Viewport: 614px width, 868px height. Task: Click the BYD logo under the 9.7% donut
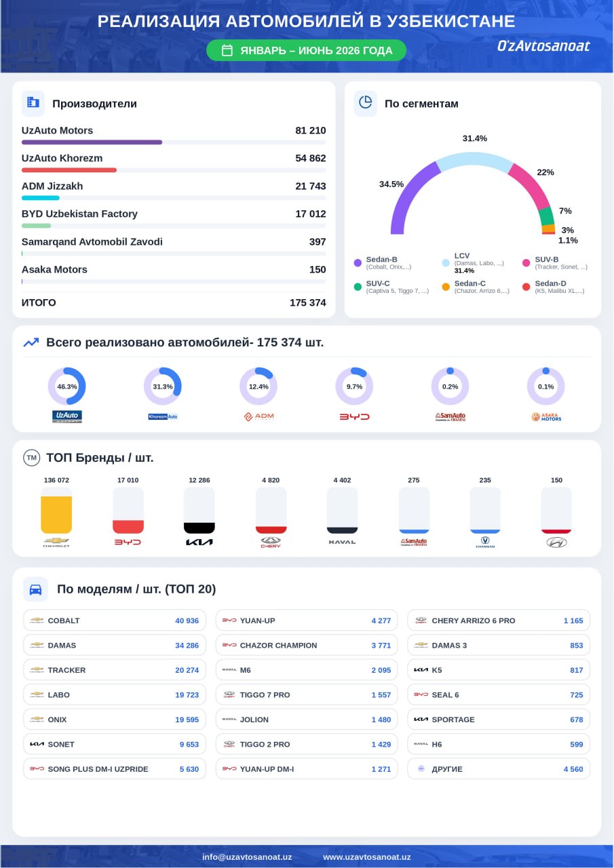pyautogui.click(x=354, y=416)
